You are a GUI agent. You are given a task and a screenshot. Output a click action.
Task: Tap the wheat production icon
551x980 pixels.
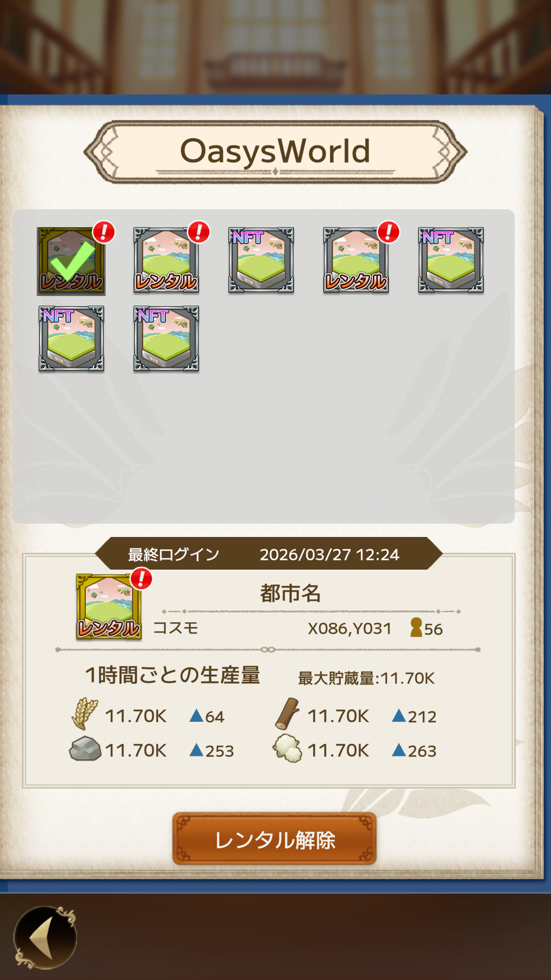pos(85,714)
